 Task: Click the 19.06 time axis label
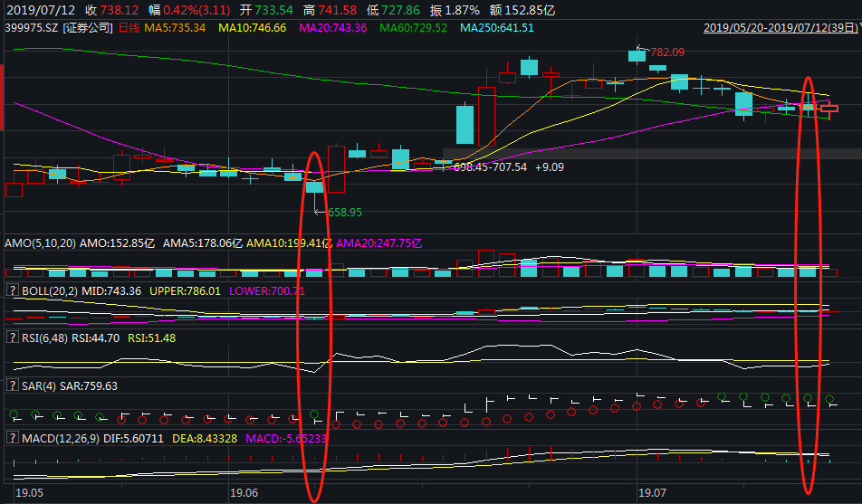(244, 492)
